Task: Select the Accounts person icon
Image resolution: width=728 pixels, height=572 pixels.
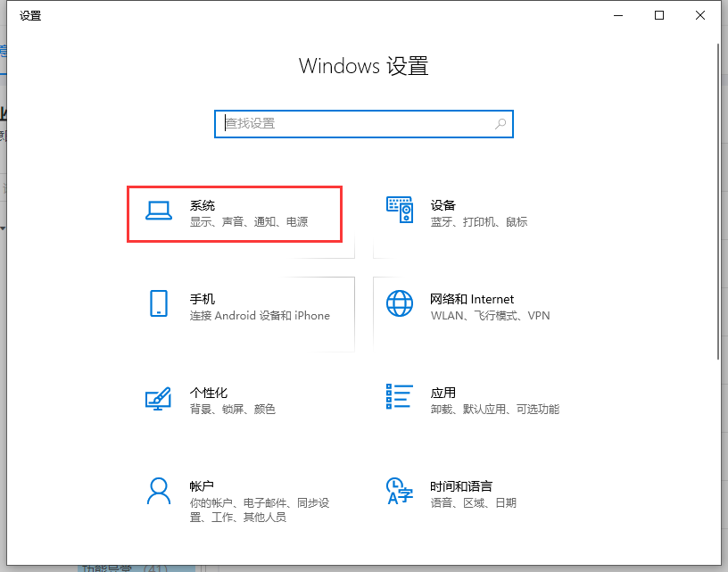Action: point(159,491)
